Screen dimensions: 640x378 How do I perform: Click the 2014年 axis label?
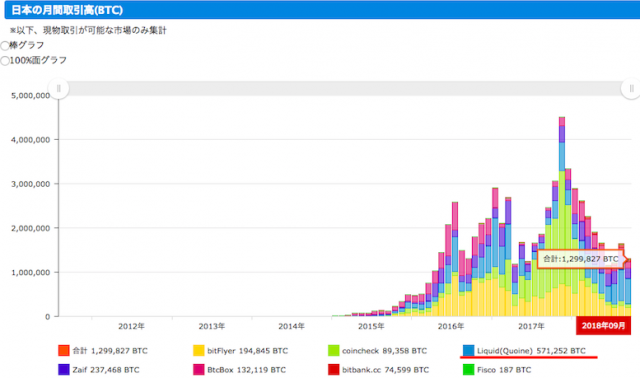click(291, 326)
